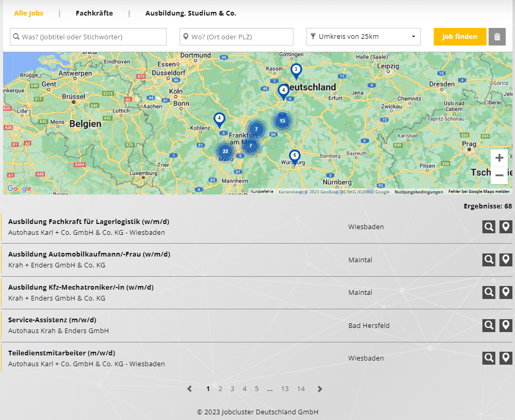Expand the Umkreis von 25km dropdown

point(363,37)
